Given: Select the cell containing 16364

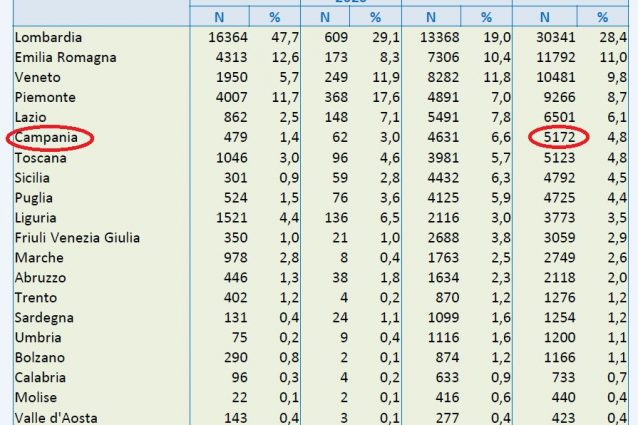Looking at the screenshot, I should 224,37.
